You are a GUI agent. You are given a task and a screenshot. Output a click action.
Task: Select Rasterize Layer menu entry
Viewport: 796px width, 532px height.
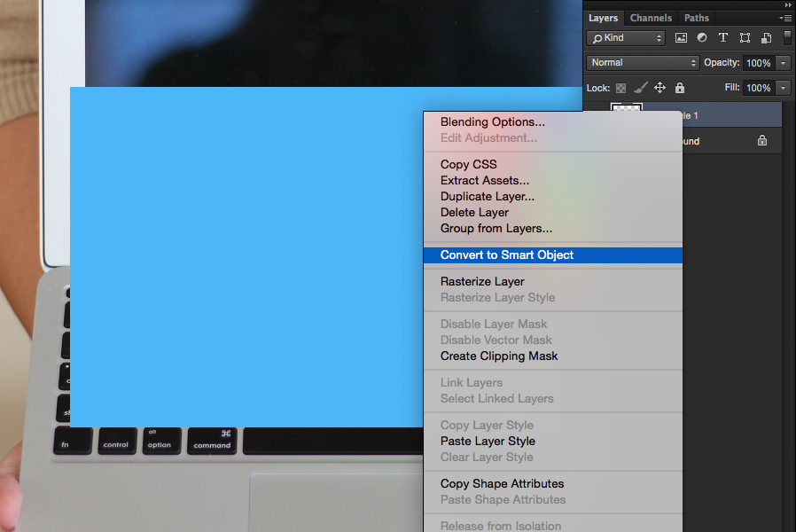coord(553,281)
